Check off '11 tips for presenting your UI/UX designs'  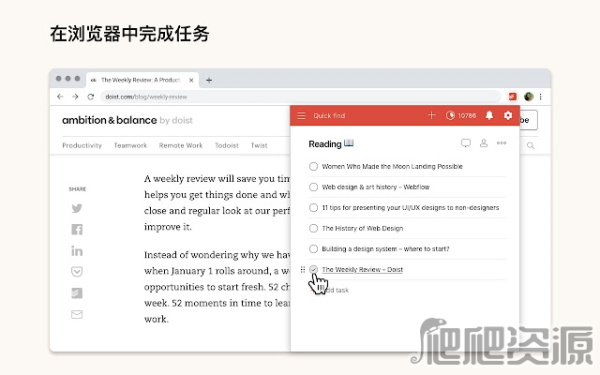pos(313,208)
